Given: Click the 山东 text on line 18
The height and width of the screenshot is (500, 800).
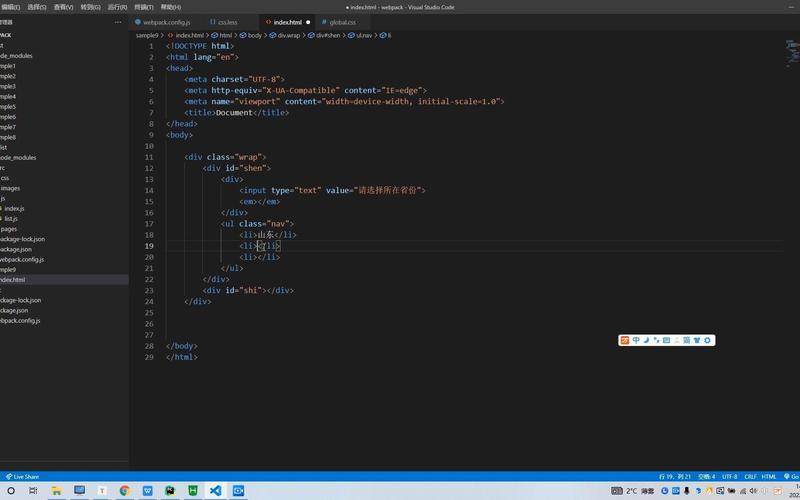Looking at the screenshot, I should coord(266,235).
